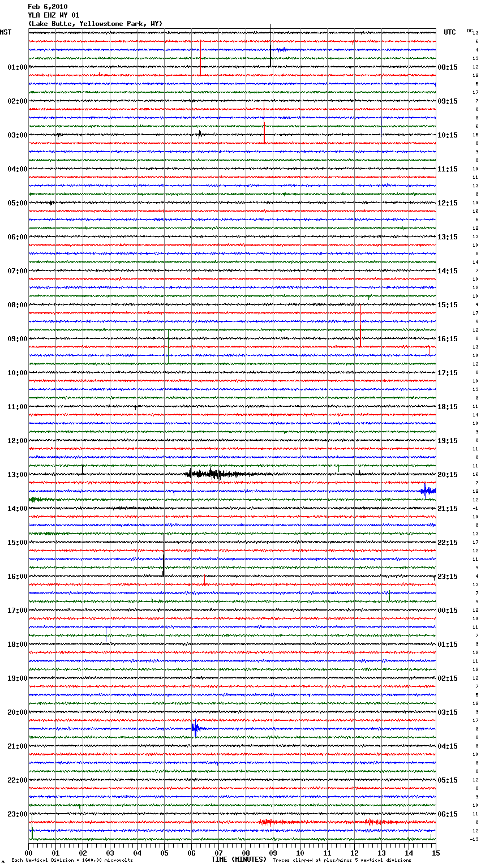The image size is (481, 868).
Task: Click the '03' minute tick label
Action: [110, 853]
